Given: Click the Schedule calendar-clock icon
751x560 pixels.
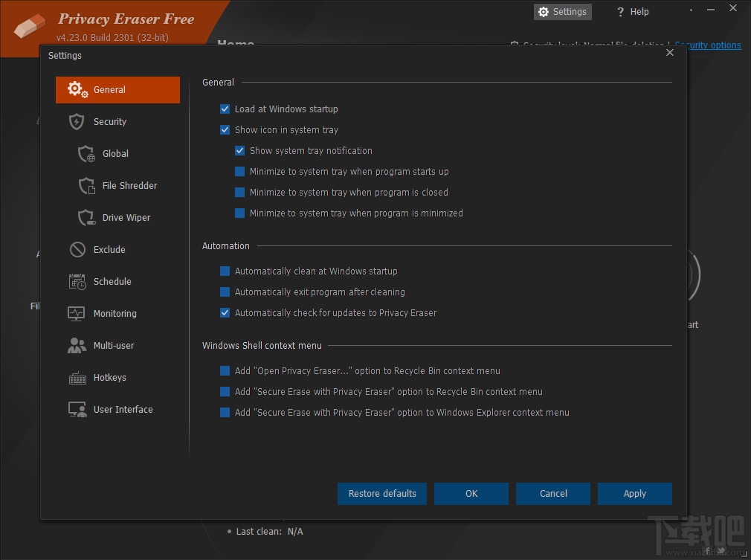Looking at the screenshot, I should click(x=77, y=282).
